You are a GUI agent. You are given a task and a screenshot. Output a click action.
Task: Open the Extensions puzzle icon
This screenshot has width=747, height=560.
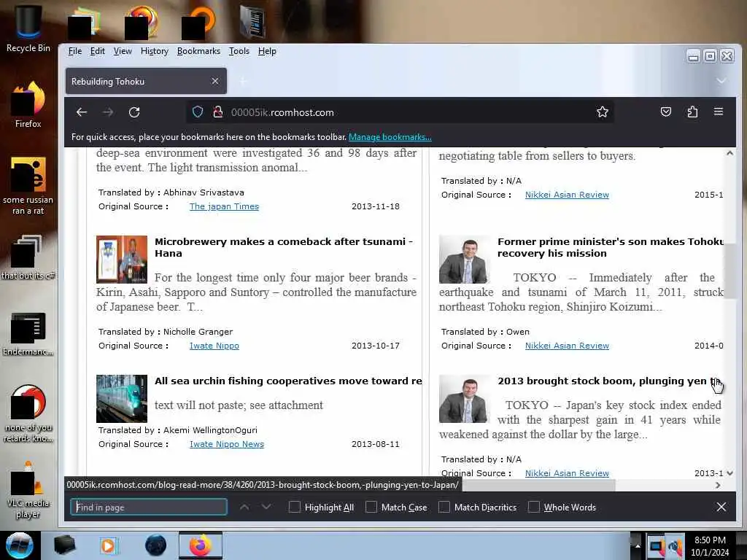click(x=692, y=112)
